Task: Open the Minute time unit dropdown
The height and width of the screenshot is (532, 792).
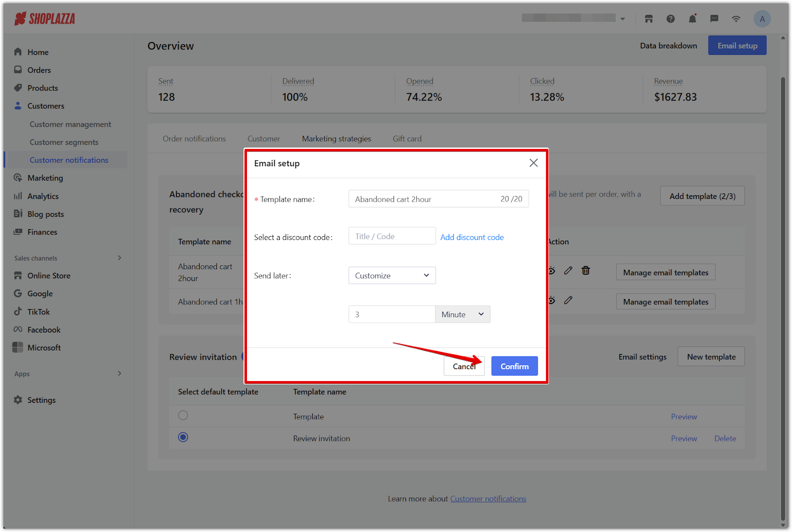Action: pyautogui.click(x=462, y=314)
